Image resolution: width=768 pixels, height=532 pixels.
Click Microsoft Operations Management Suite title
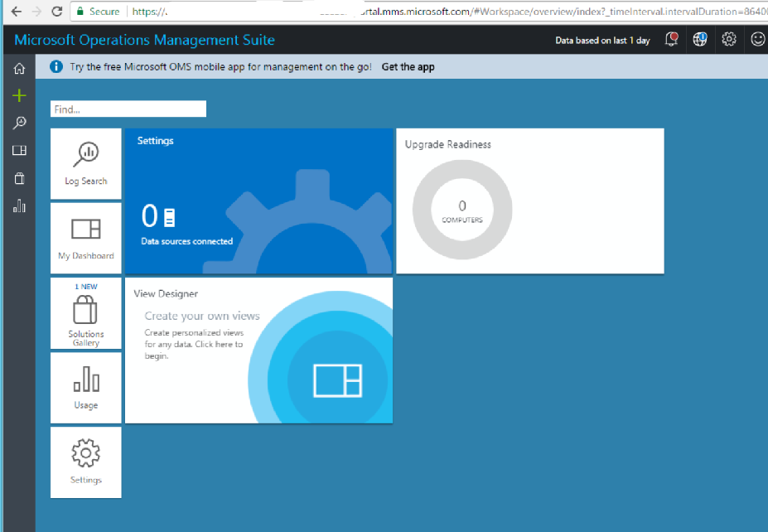[x=144, y=40]
